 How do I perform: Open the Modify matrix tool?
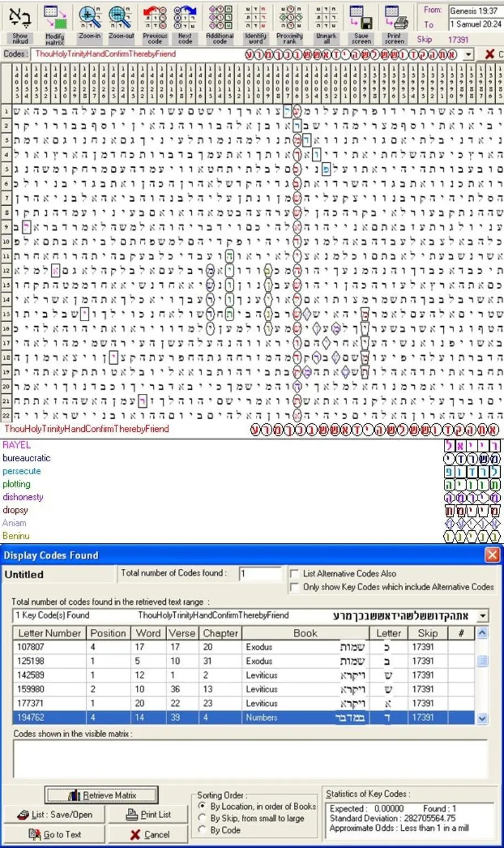[x=55, y=23]
